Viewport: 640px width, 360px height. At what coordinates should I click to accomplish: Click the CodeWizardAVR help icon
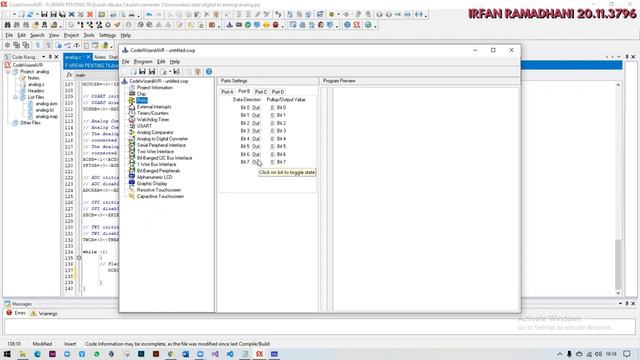[209, 72]
